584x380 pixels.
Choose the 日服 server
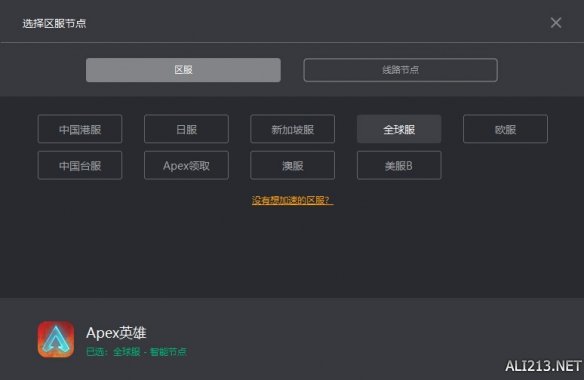click(186, 129)
